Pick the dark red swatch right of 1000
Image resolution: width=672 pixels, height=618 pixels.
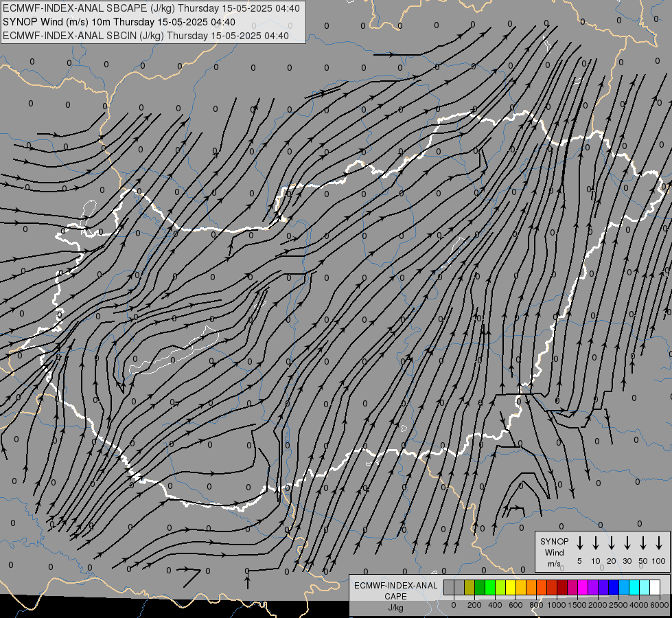562,587
